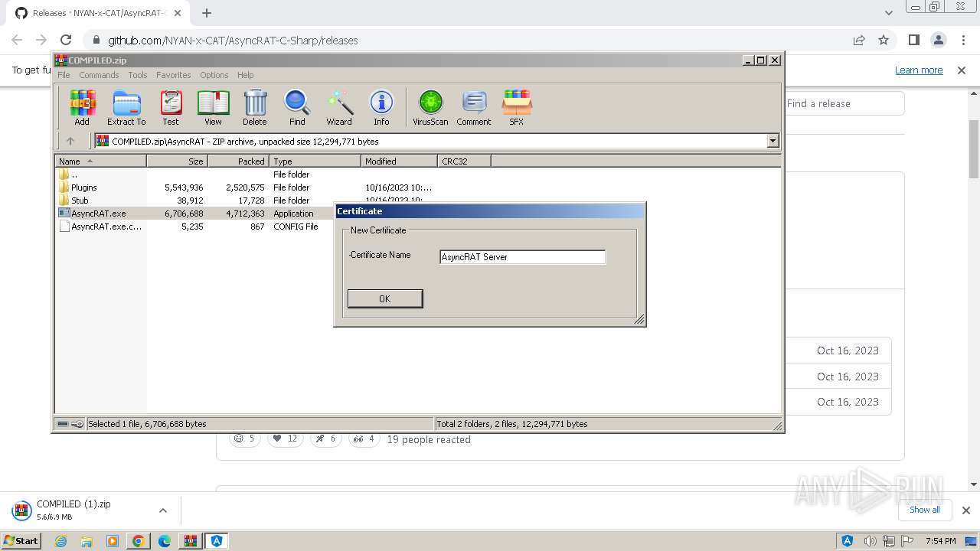The width and height of the screenshot is (980, 551).
Task: Click the rocket reaction with 6
Action: coord(326,439)
